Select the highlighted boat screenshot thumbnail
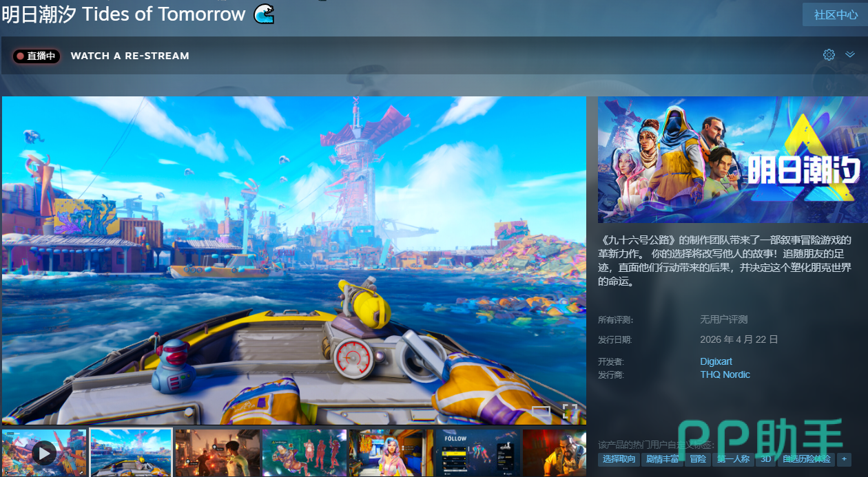868x477 pixels. (131, 452)
